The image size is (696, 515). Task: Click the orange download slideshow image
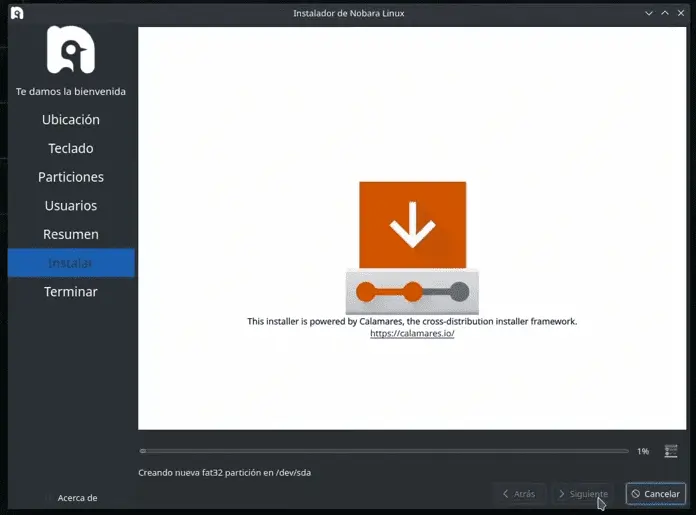[x=412, y=248]
